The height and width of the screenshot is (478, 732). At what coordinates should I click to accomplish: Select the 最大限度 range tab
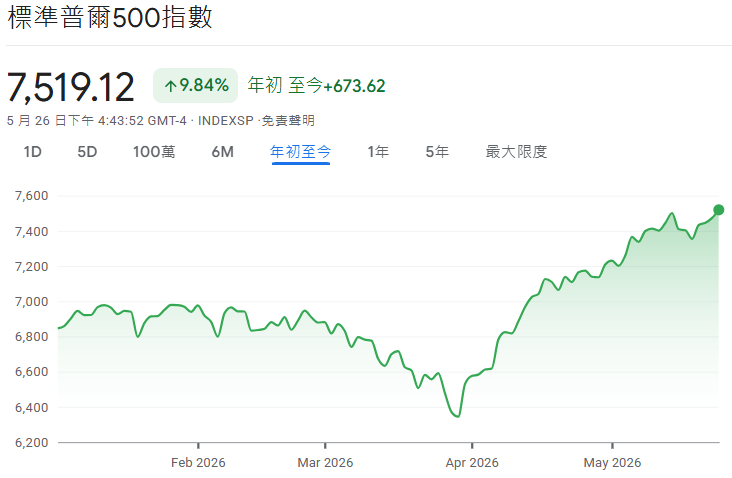[516, 152]
